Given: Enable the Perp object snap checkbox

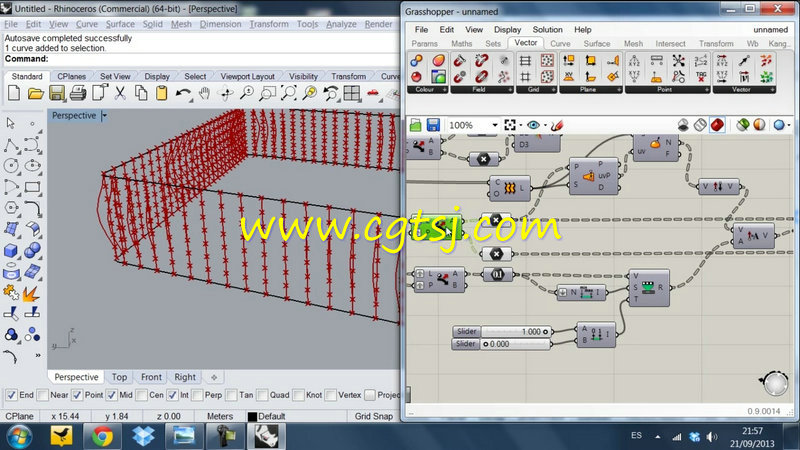Looking at the screenshot, I should pos(197,395).
